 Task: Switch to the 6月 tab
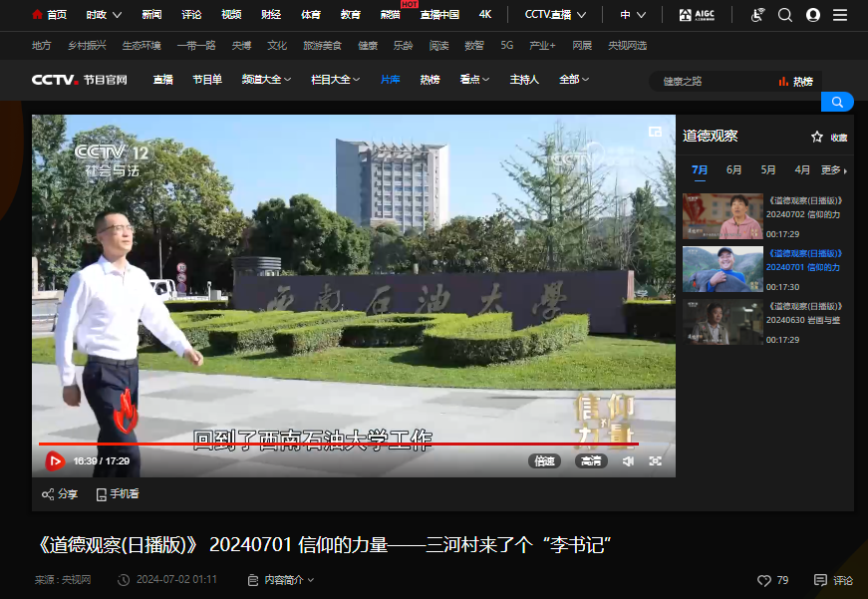733,170
